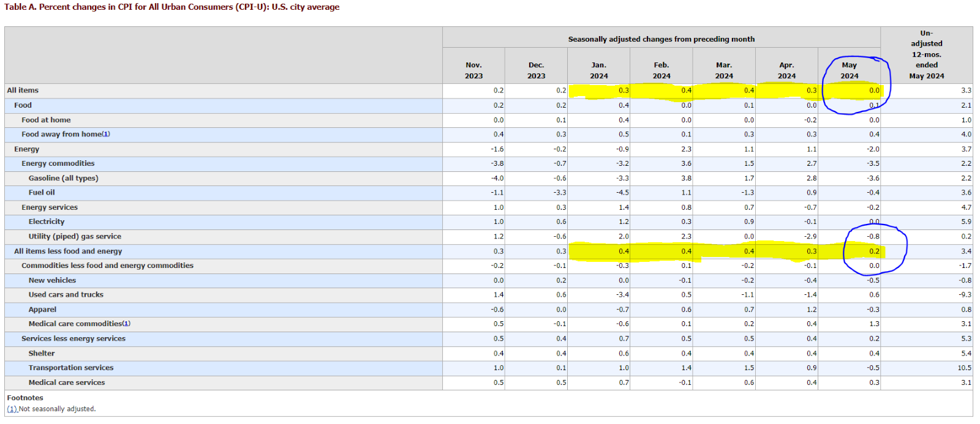Click the (1) link under Footnotes

(12, 409)
